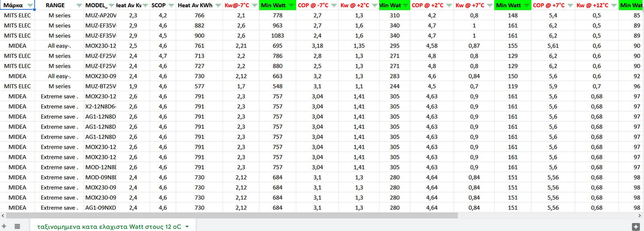Open the Kw @ +2°C filter icon
644x231 pixels.
point(375,6)
